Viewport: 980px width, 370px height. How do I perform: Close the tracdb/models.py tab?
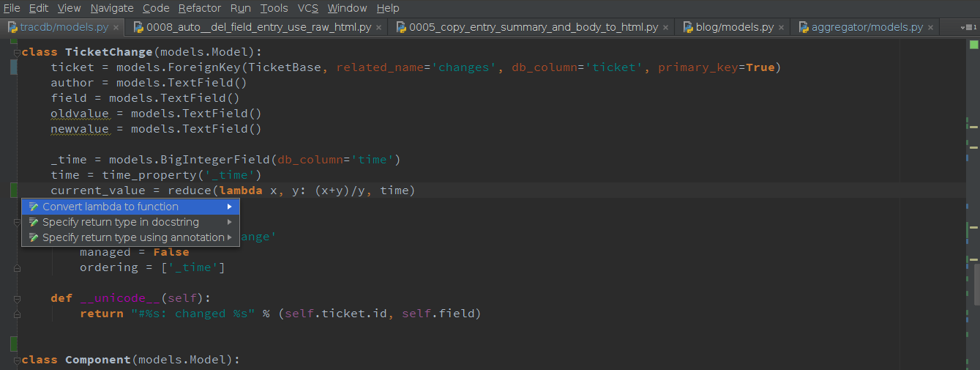(117, 28)
